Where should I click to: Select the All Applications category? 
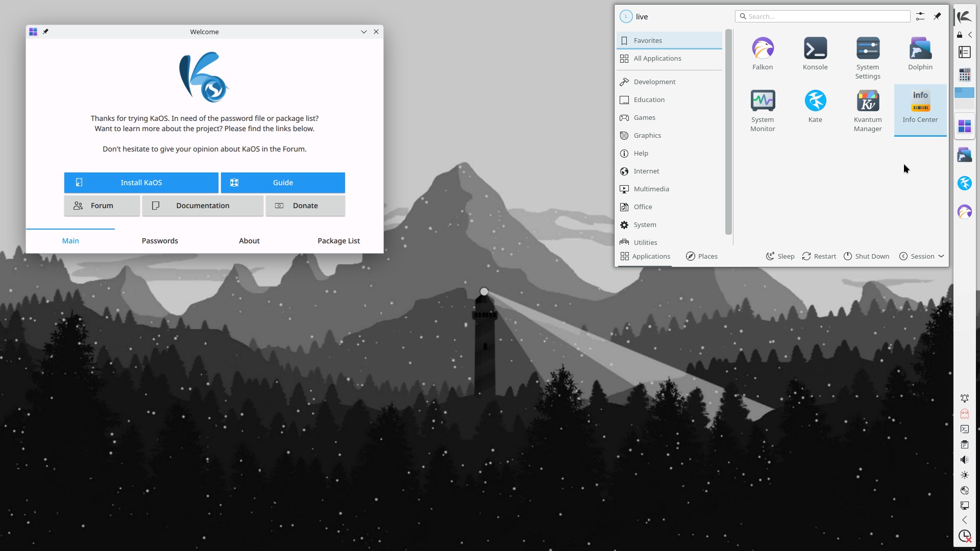pos(657,58)
